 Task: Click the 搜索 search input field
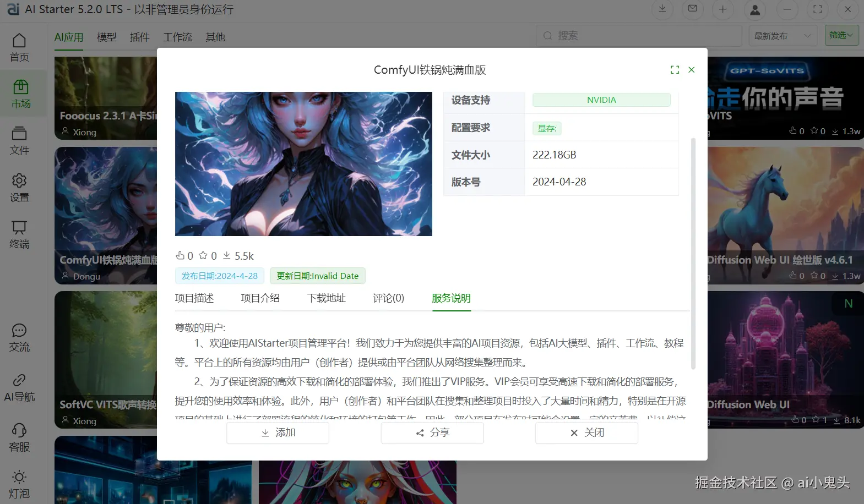coord(639,36)
